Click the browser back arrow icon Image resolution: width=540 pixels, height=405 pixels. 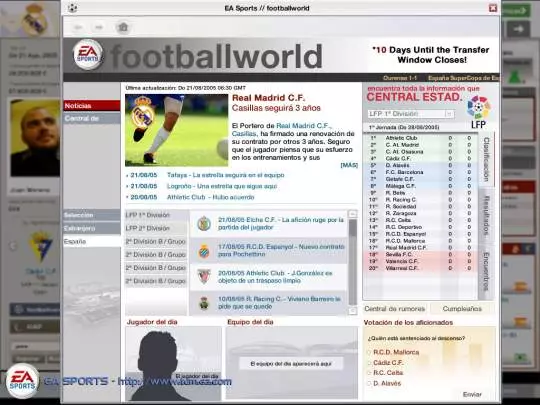click(79, 27)
